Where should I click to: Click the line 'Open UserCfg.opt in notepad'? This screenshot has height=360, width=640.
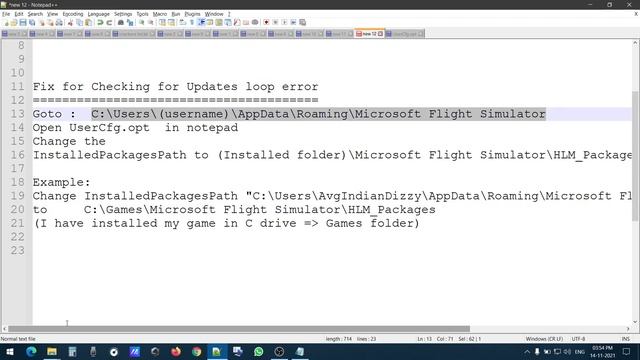click(135, 128)
